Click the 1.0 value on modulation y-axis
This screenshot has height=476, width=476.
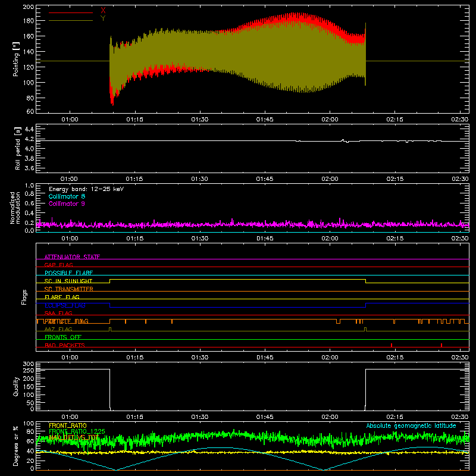pyautogui.click(x=29, y=186)
